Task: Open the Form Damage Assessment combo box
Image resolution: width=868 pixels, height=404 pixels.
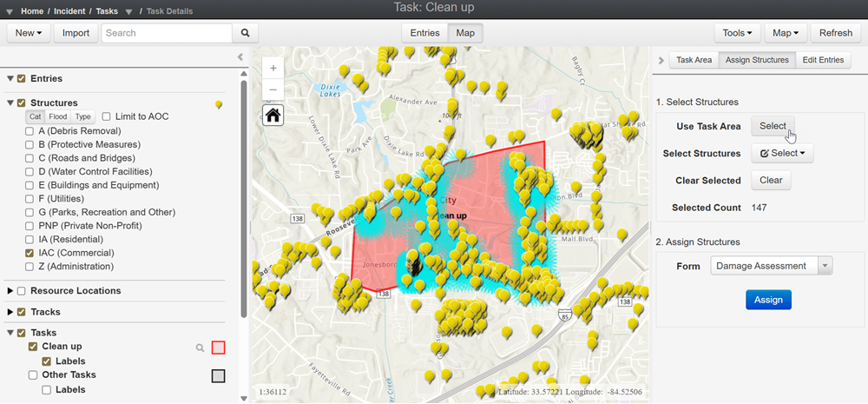Action: click(x=771, y=266)
